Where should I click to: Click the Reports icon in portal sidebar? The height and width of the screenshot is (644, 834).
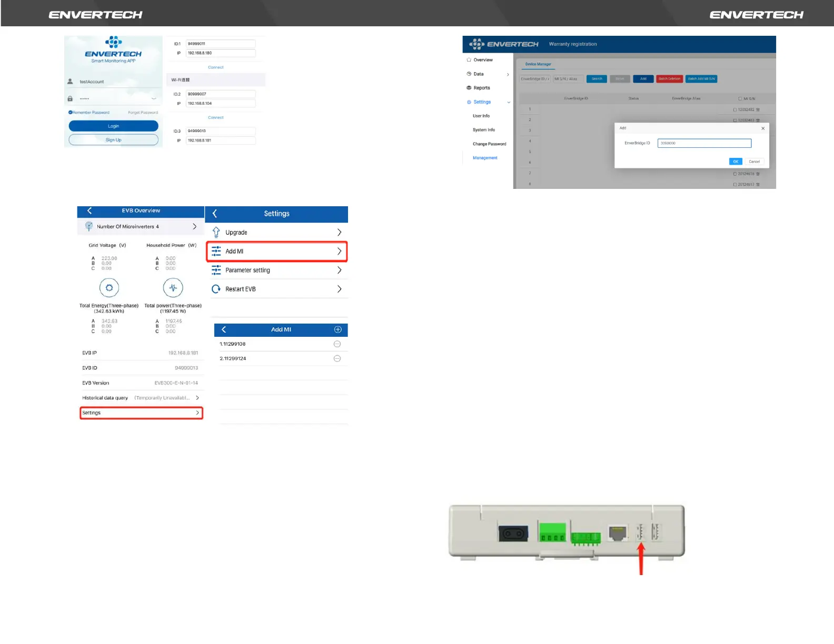click(x=469, y=88)
